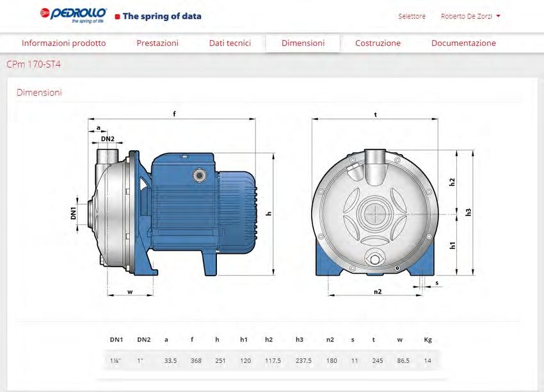Click the user menu dropdown arrow
The image size is (544, 392).
point(498,17)
